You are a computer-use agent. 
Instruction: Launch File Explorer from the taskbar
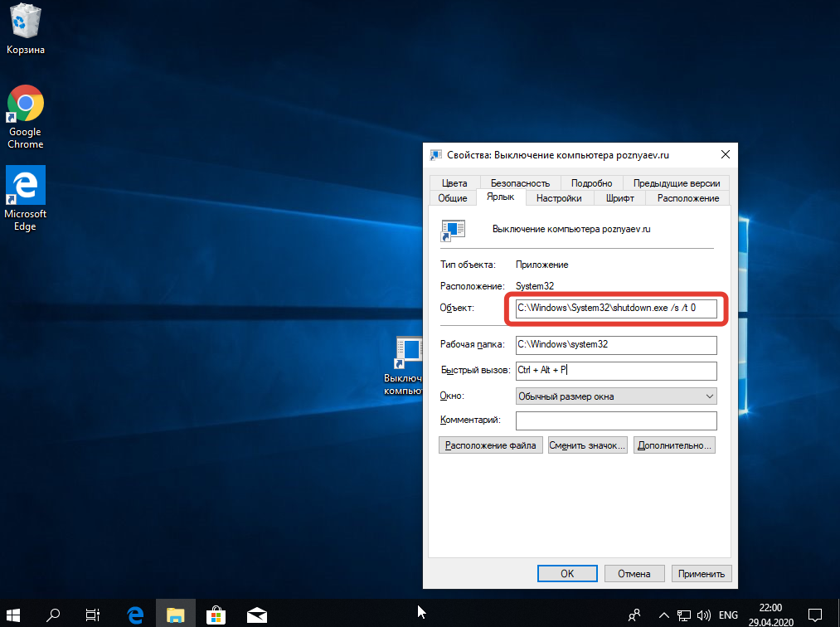[175, 615]
